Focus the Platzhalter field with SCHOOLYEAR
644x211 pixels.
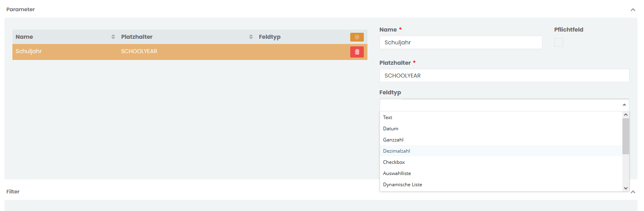504,76
